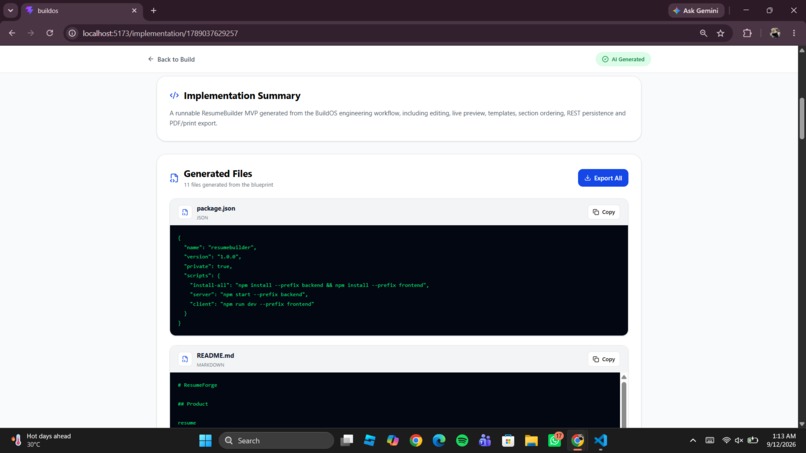Open Wi-Fi network settings in tray
The image size is (806, 453).
click(726, 441)
